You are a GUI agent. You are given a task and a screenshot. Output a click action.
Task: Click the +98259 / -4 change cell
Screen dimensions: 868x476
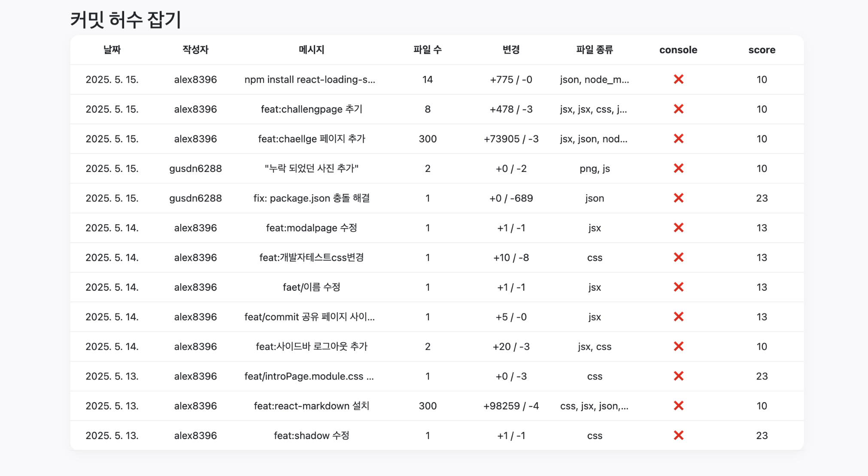coord(511,406)
